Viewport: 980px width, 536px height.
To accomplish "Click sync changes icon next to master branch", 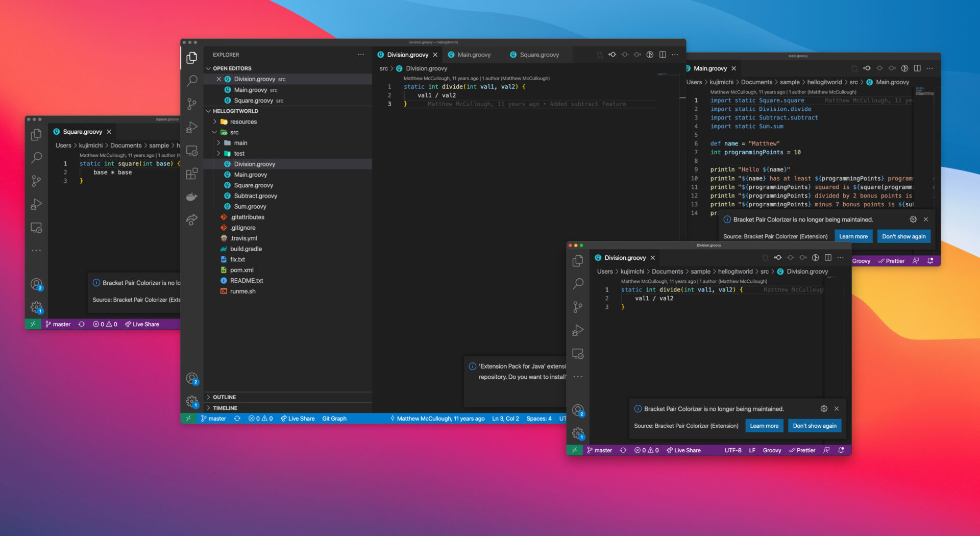I will [x=237, y=419].
